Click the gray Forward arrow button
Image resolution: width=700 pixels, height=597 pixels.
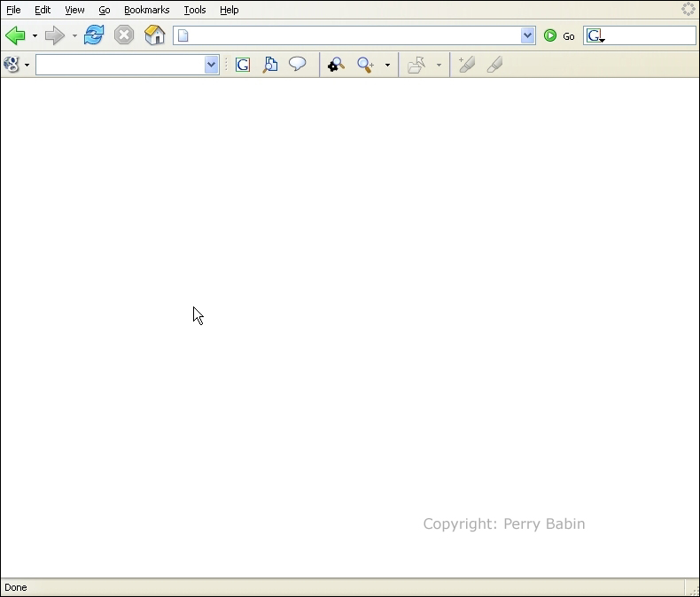55,35
